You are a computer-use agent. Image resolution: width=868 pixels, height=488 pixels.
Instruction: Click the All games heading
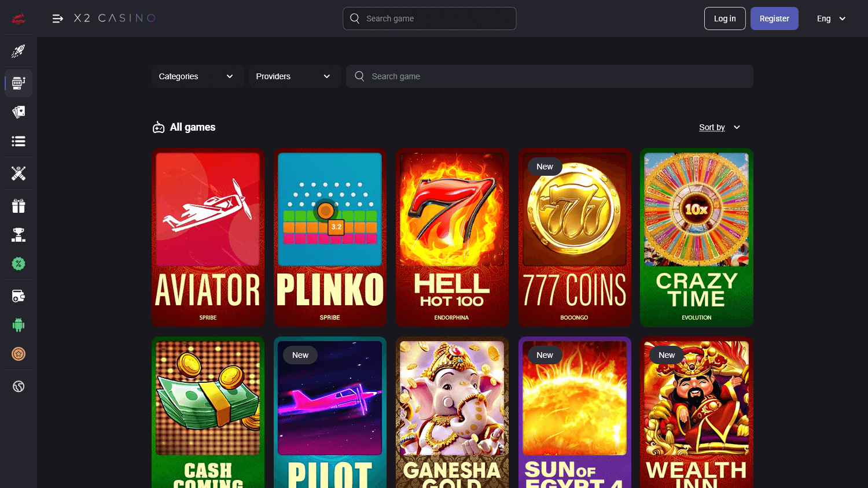(193, 127)
